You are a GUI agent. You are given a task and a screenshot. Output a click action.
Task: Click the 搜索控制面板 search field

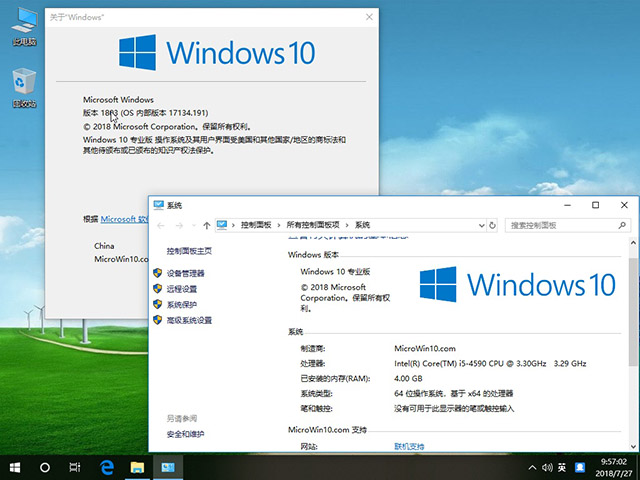tap(560, 225)
